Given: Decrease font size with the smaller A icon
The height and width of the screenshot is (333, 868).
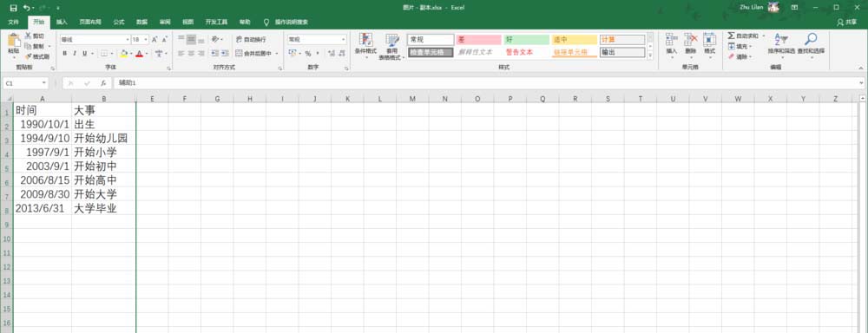Looking at the screenshot, I should 164,40.
